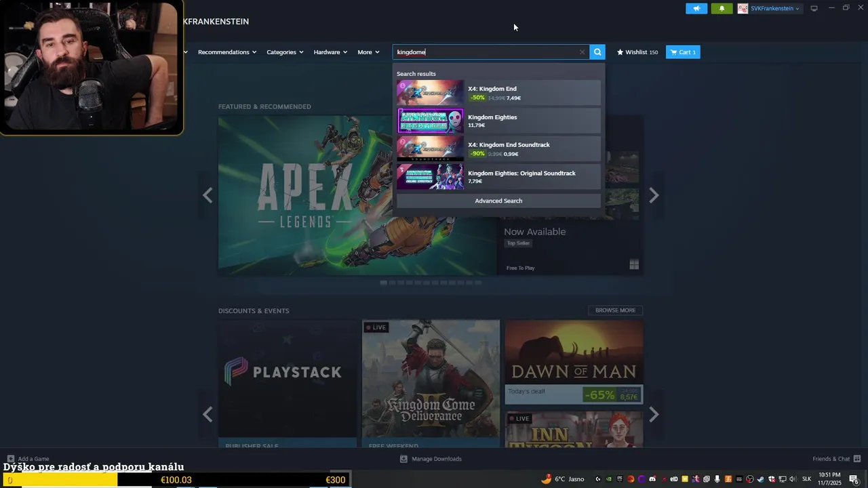Go to next featured carousel item
868x488 pixels.
(x=654, y=195)
